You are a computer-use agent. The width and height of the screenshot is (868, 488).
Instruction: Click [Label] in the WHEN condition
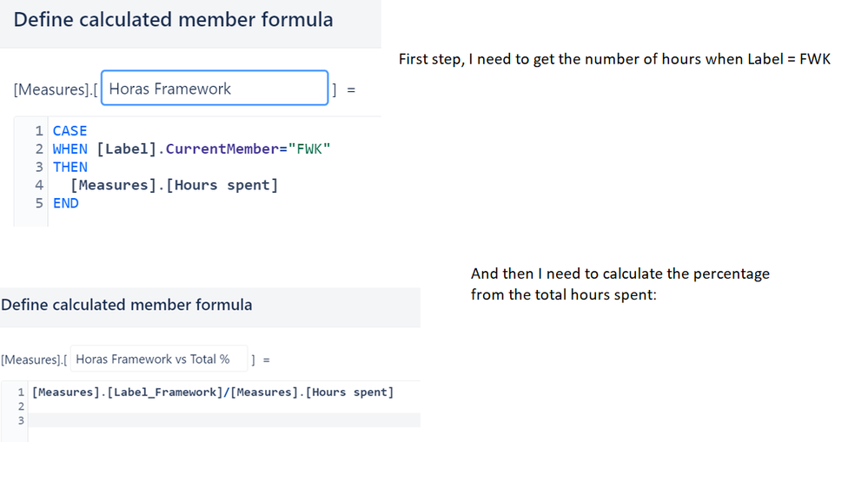[x=127, y=149]
